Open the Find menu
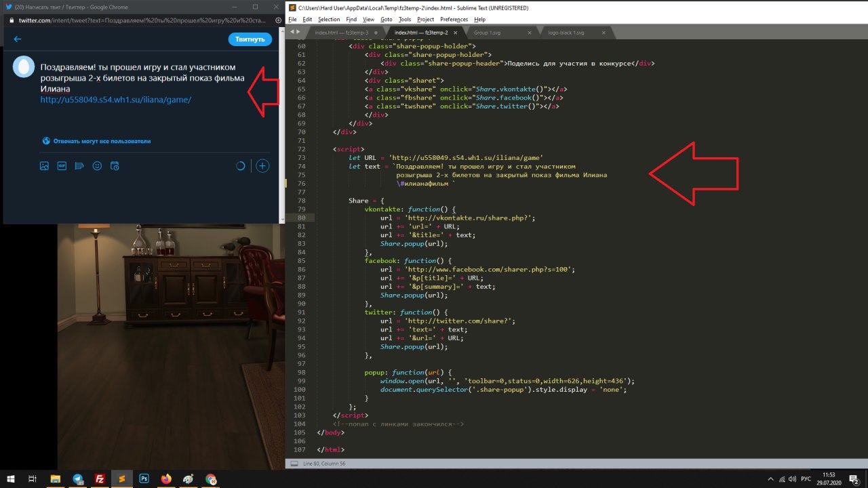This screenshot has height=488, width=868. (351, 20)
